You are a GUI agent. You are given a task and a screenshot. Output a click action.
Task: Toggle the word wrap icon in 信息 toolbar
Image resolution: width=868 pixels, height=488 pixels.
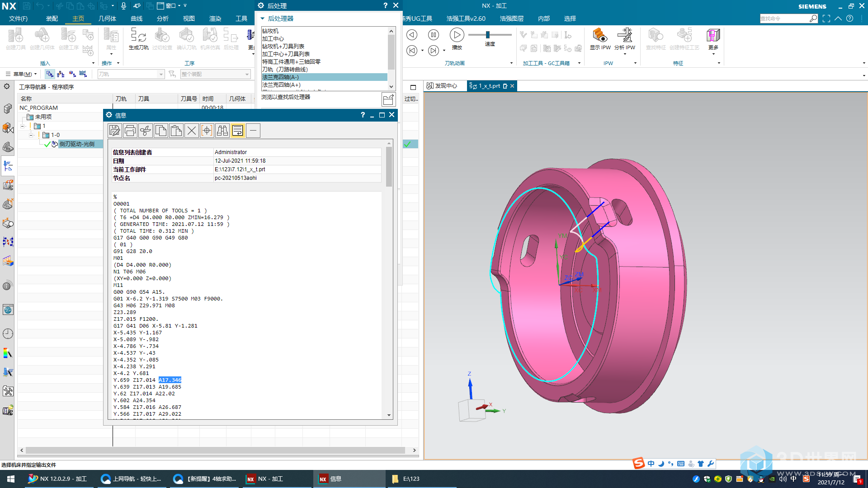pos(238,131)
